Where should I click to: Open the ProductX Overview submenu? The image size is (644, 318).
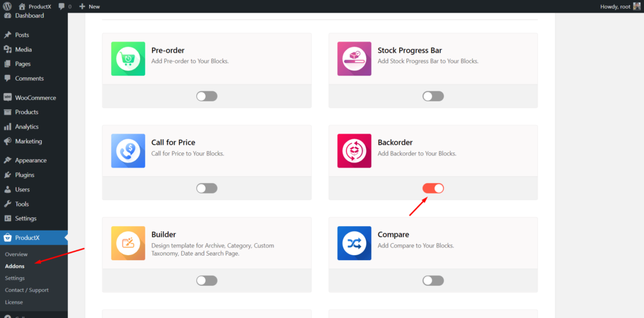point(16,254)
